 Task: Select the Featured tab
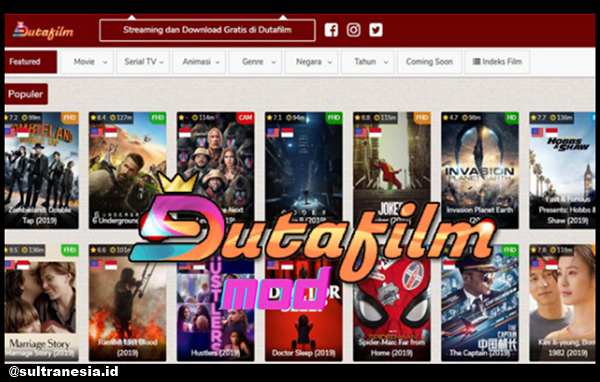pyautogui.click(x=31, y=62)
